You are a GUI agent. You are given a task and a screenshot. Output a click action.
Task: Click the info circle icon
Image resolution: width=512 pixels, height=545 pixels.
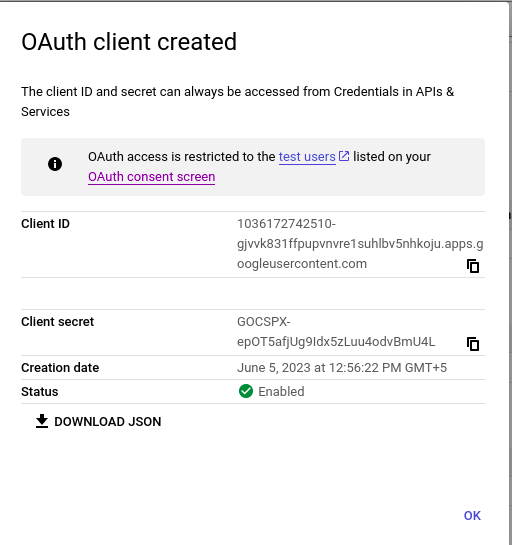click(55, 164)
